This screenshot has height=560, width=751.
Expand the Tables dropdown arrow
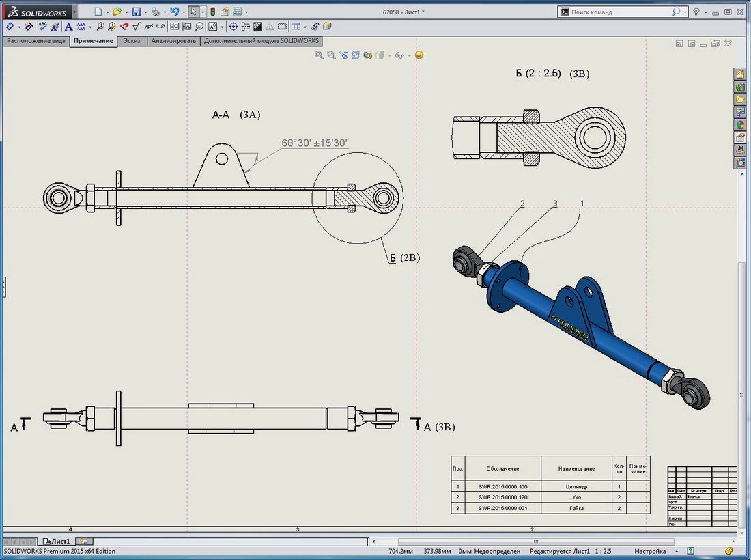(305, 27)
